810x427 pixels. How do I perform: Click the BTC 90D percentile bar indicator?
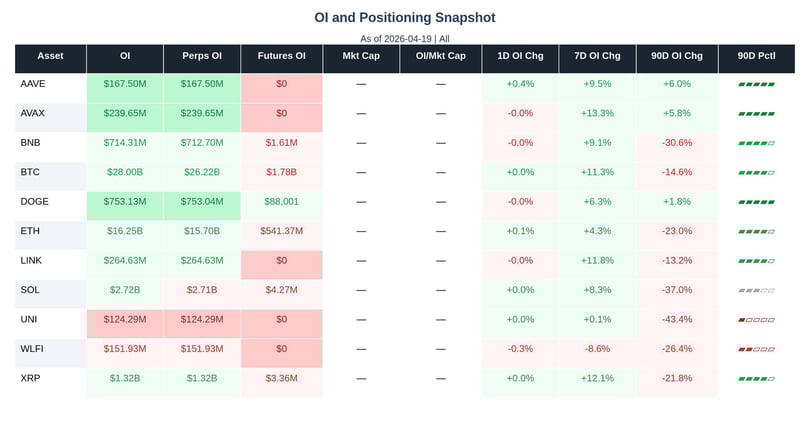click(x=756, y=173)
